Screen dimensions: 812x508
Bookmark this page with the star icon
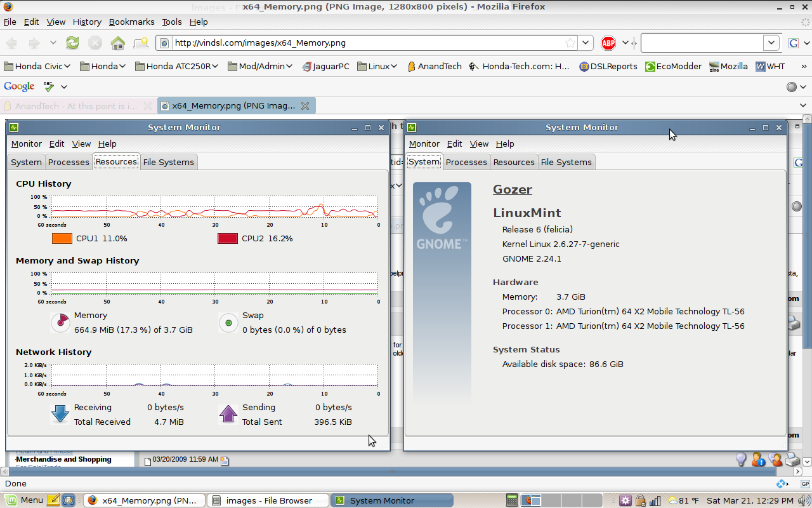[570, 43]
